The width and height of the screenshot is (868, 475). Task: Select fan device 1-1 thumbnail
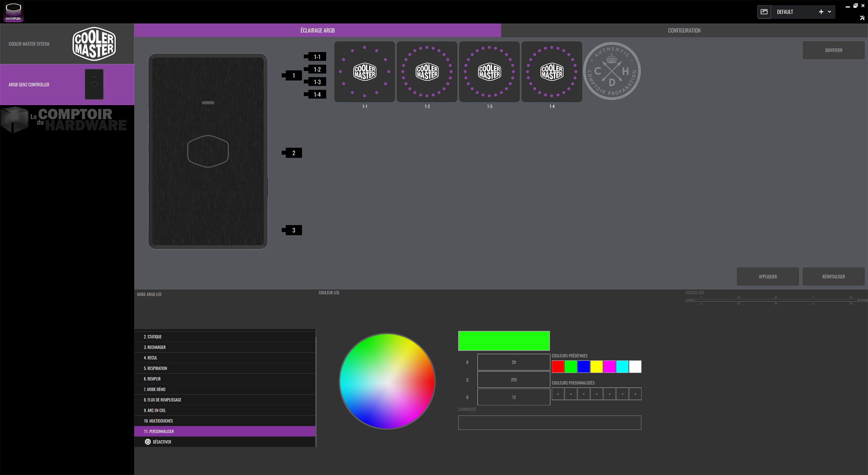click(x=364, y=72)
